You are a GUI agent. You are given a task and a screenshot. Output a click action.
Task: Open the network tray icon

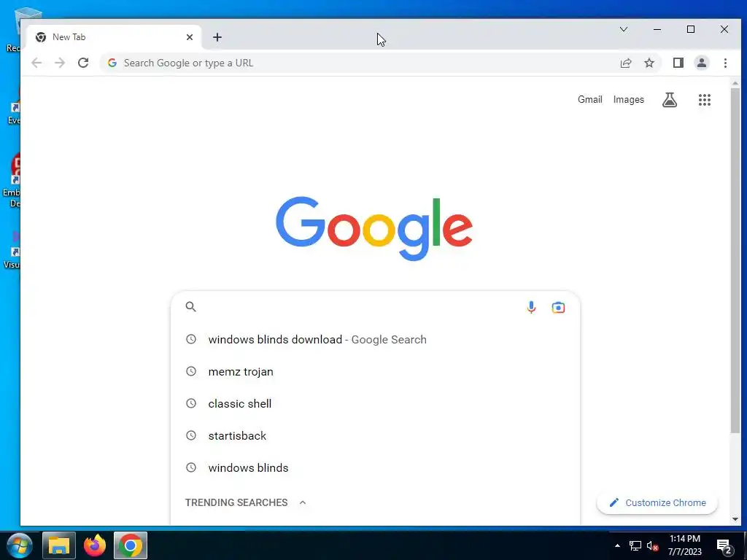(635, 545)
